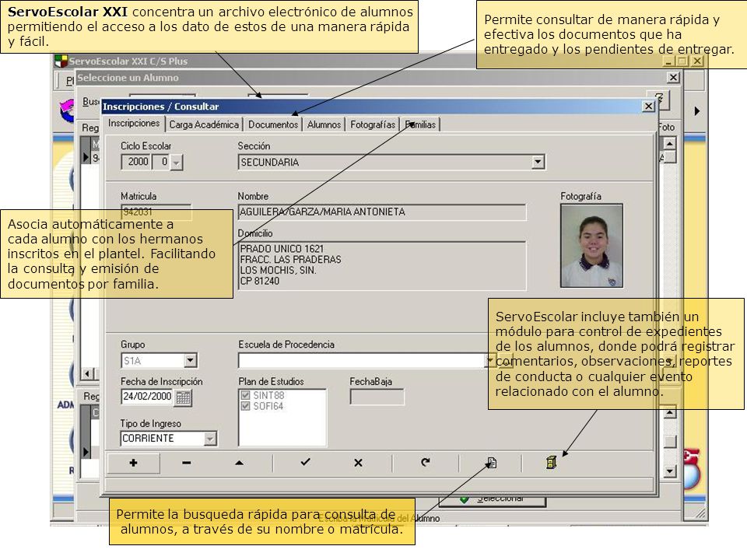747x560 pixels.
Task: Click the add record plus button
Action: (x=133, y=463)
